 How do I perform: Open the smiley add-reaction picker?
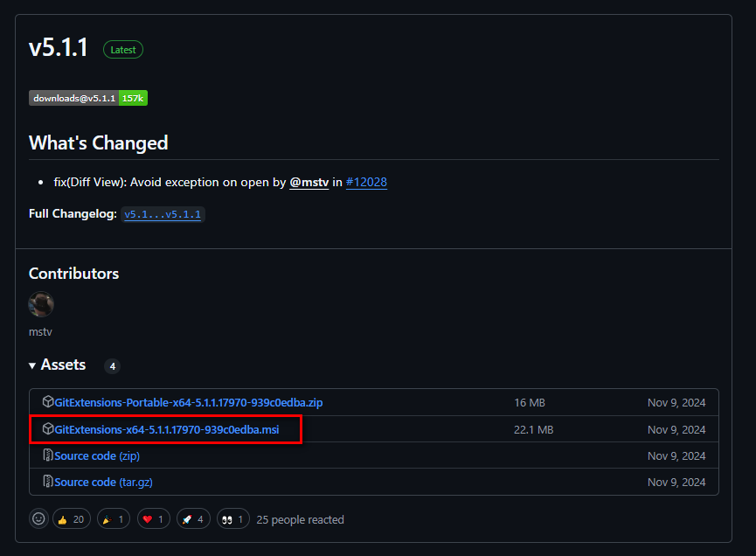tap(38, 519)
